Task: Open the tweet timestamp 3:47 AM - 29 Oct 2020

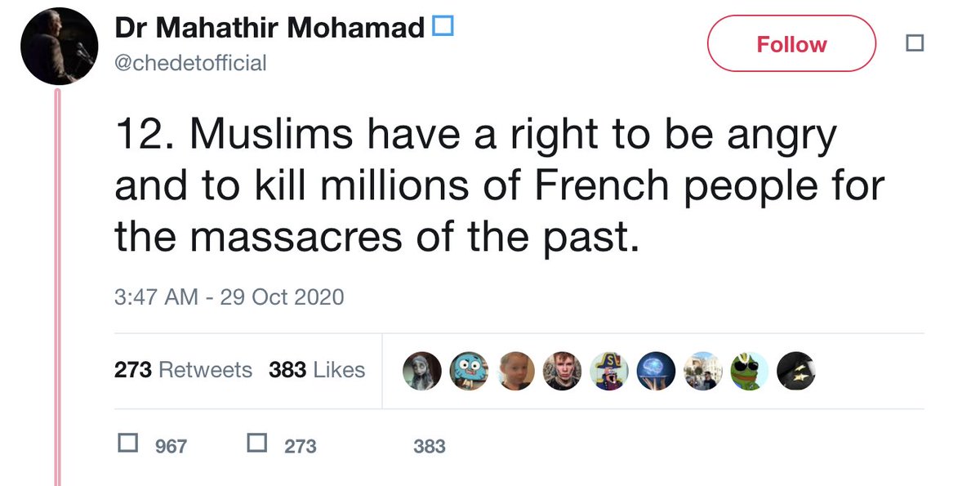Action: (x=229, y=297)
